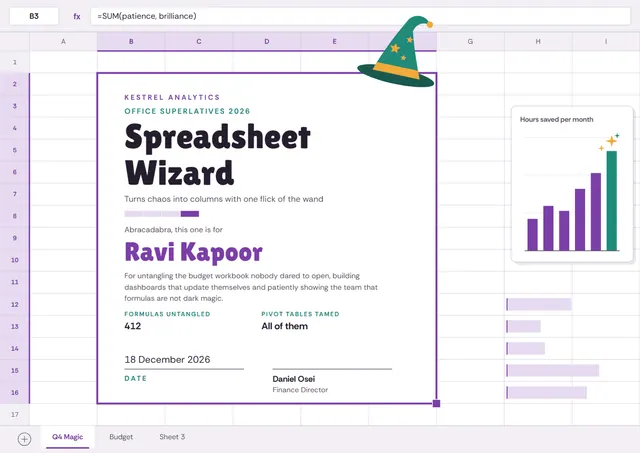Image resolution: width=640 pixels, height=453 pixels.
Task: Click the data bar in row 13
Action: point(523,326)
